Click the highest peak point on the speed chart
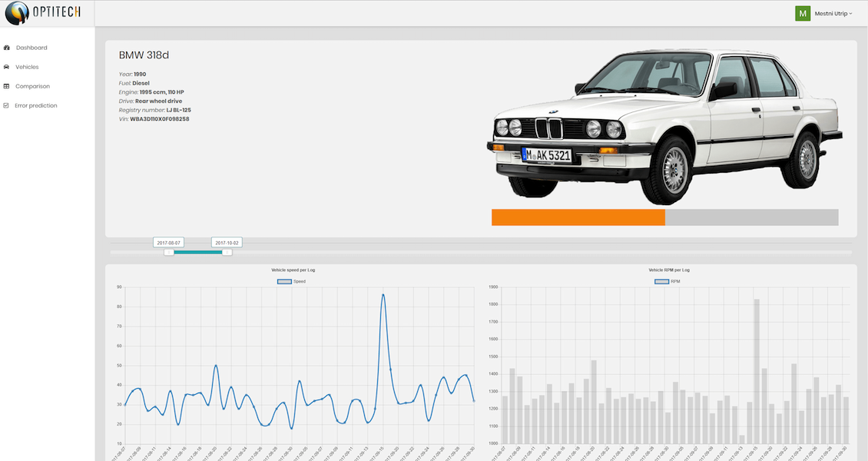Viewport: 868px width, 461px height. (383, 295)
